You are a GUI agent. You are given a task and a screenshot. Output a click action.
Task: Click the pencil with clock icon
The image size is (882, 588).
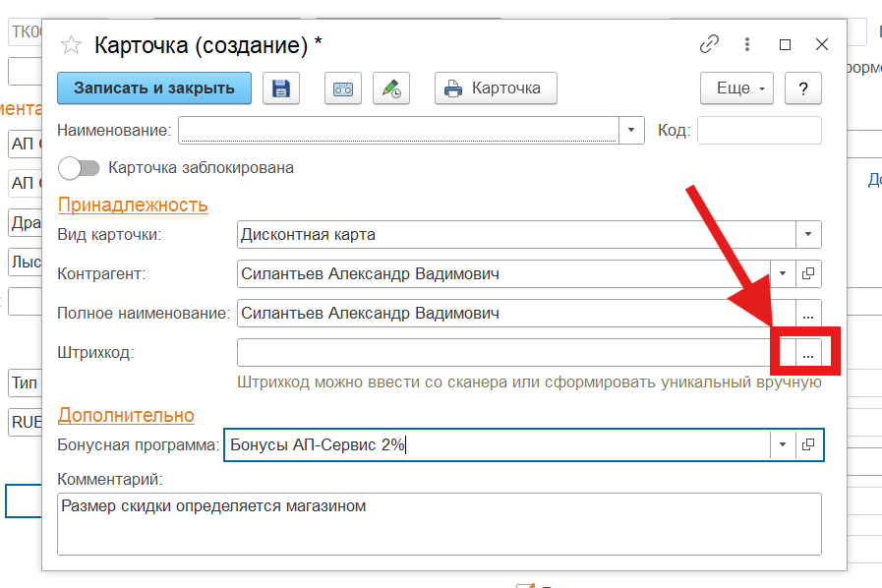click(x=391, y=88)
